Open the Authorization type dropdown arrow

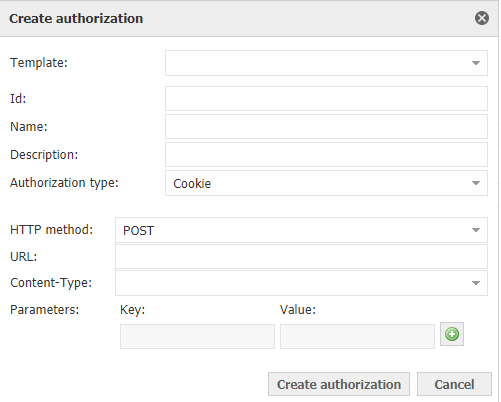(x=476, y=183)
